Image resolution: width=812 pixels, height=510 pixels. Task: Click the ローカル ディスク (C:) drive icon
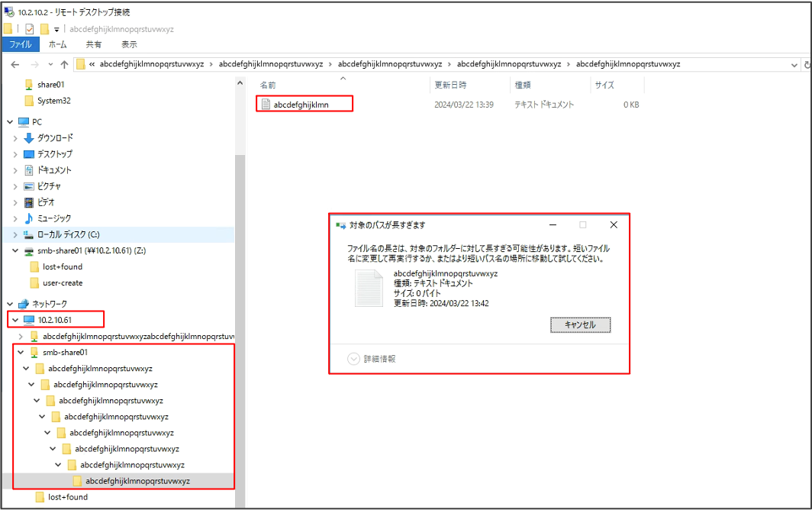(29, 234)
